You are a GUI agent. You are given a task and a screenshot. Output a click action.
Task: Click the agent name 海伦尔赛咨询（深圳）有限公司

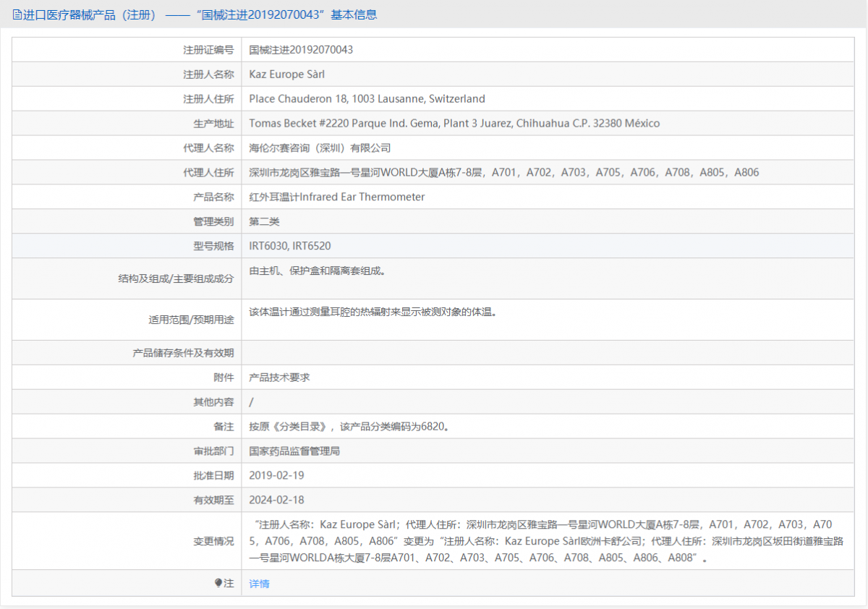coord(320,148)
